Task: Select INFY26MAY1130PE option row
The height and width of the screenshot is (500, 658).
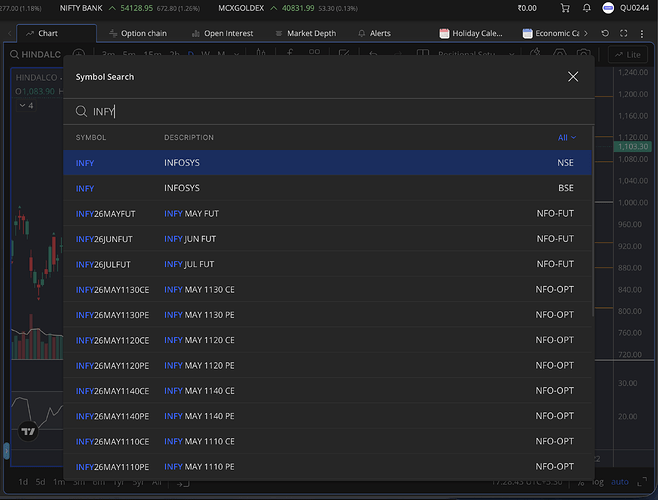Action: point(327,315)
